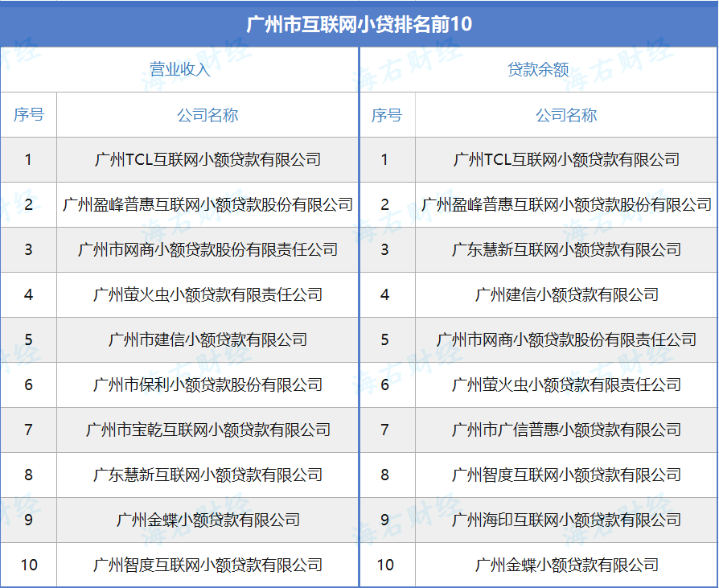Click 序号 header under 营业收入
719x588 pixels.
pyautogui.click(x=28, y=115)
